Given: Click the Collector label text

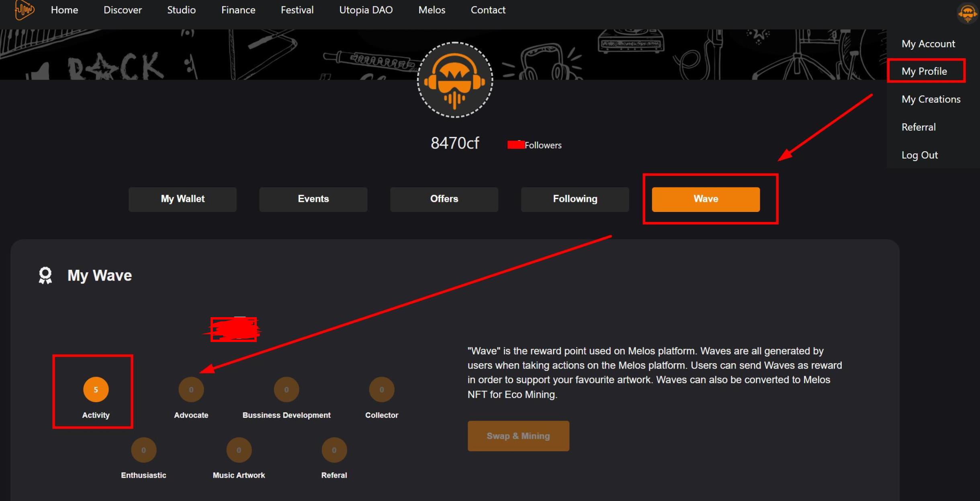Looking at the screenshot, I should pyautogui.click(x=381, y=415).
